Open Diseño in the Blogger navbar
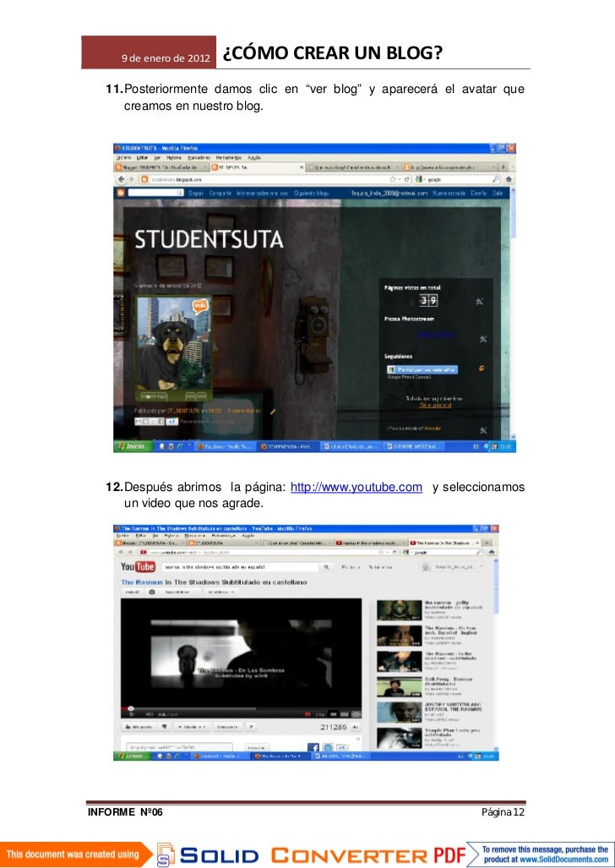Viewport: 615px width, 868px height. (x=479, y=194)
